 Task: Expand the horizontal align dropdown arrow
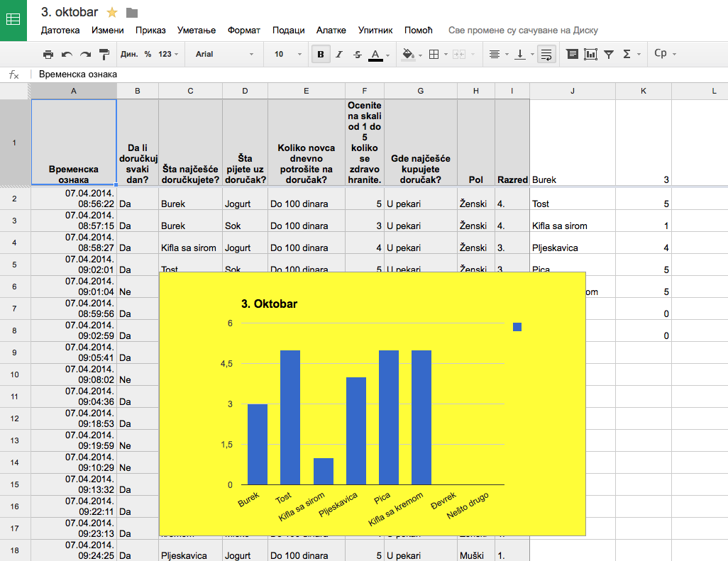[x=507, y=55]
